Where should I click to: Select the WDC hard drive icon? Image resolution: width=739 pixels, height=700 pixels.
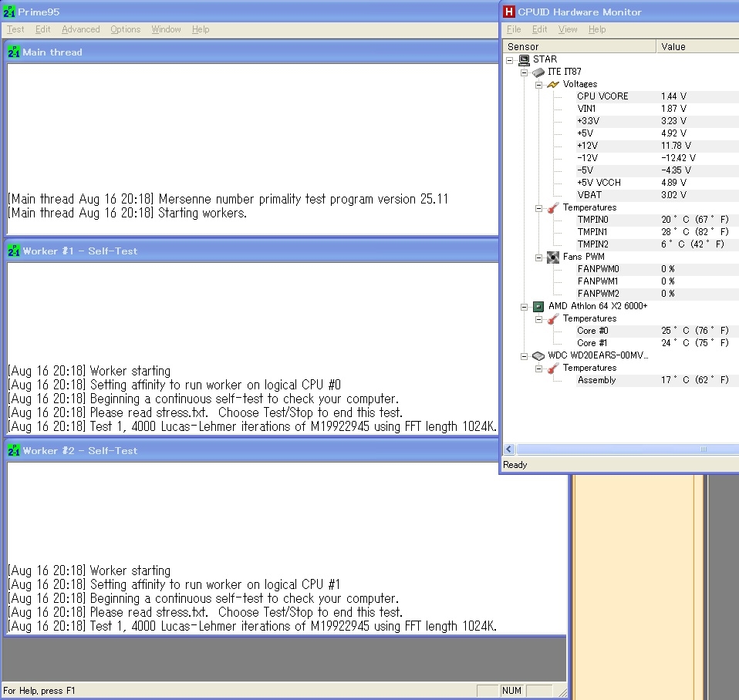(538, 355)
